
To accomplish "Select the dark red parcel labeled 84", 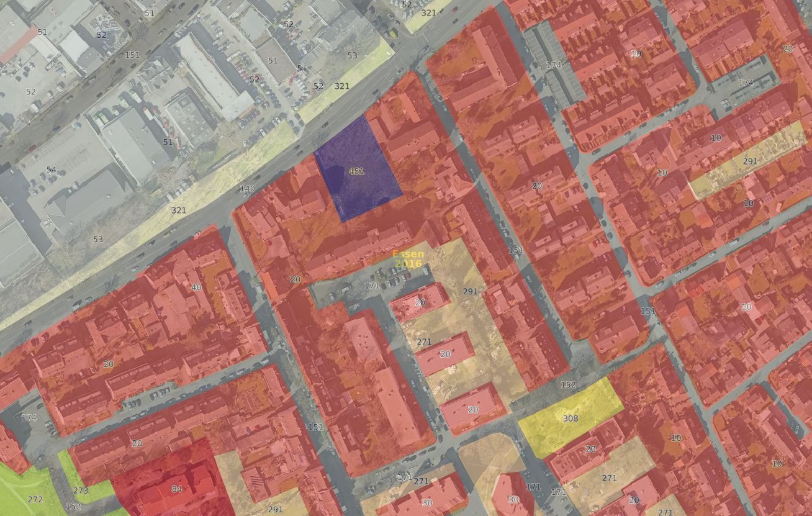I will tap(176, 489).
